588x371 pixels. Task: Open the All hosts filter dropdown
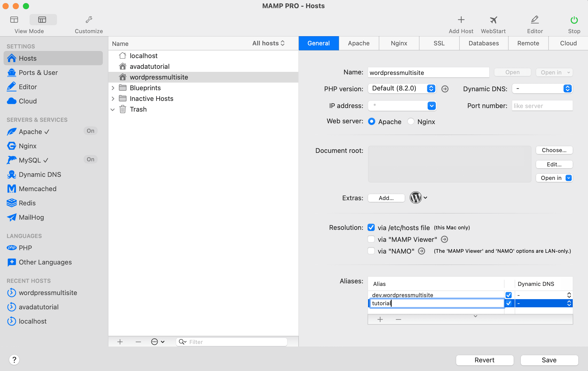click(268, 43)
